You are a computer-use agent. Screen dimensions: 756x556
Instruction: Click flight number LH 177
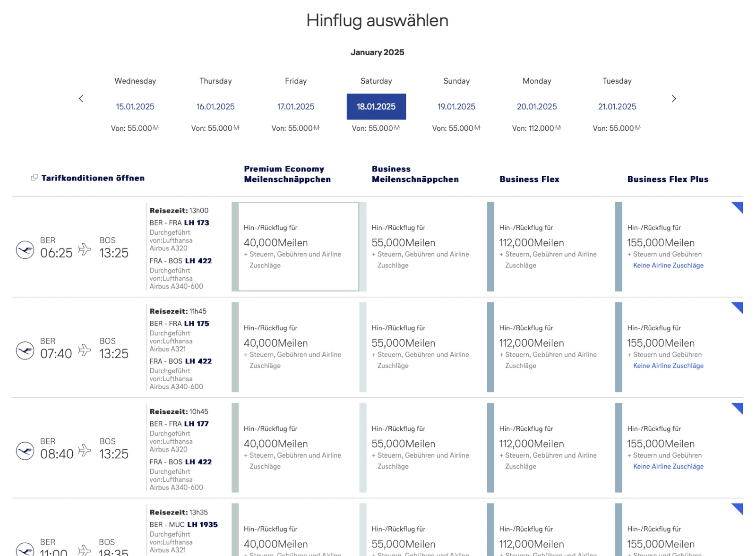tap(197, 424)
